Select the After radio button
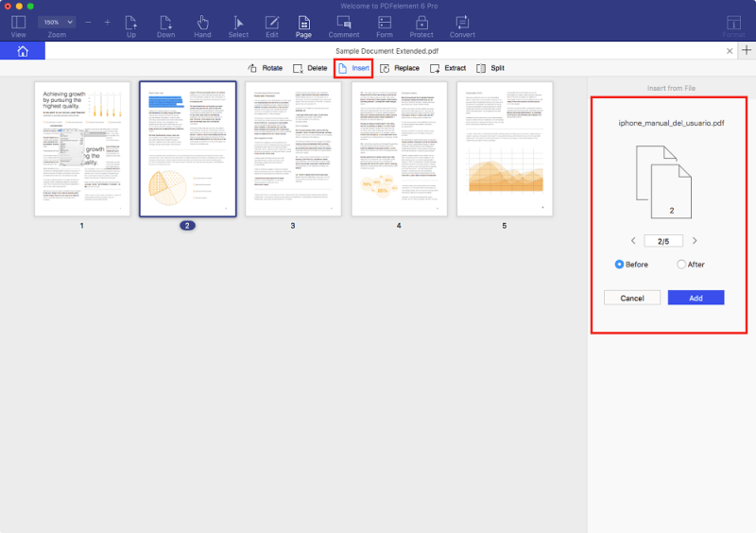The image size is (756, 533). point(681,265)
